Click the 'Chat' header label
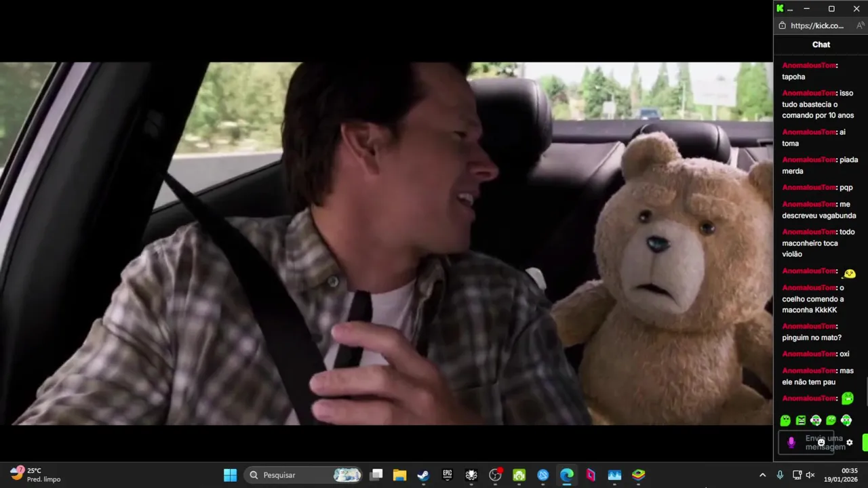Viewport: 868px width, 488px height. pyautogui.click(x=821, y=45)
